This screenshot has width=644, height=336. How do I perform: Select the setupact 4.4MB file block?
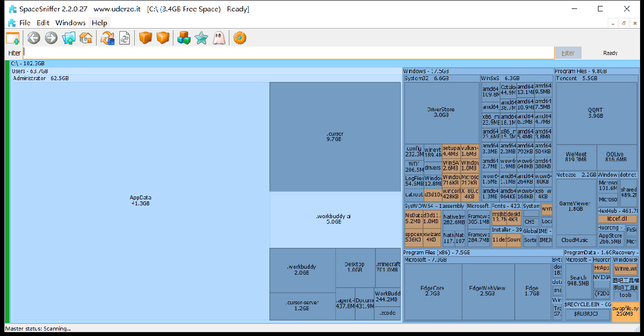tap(451, 151)
